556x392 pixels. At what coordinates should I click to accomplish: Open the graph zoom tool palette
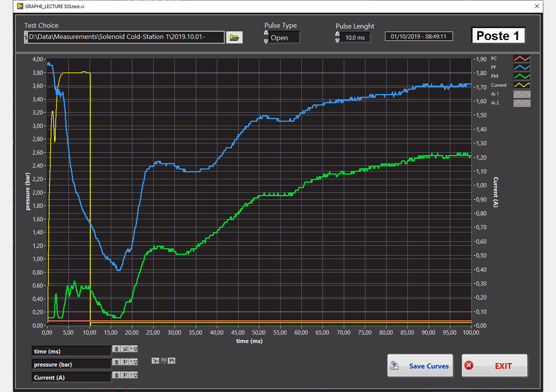(x=164, y=361)
